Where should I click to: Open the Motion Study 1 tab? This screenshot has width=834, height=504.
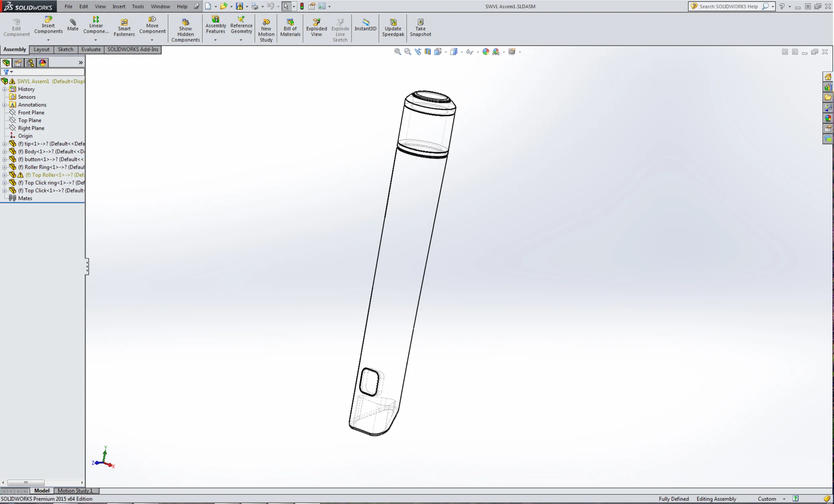coord(75,490)
